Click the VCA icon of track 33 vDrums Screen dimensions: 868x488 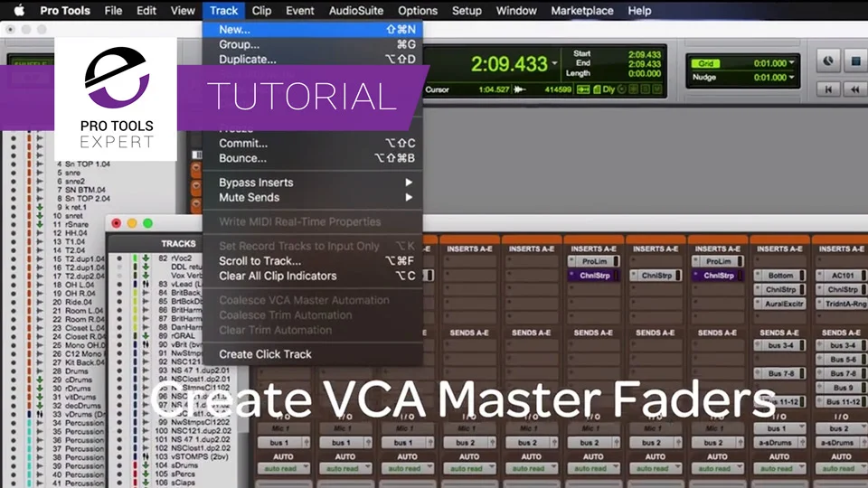tap(40, 414)
